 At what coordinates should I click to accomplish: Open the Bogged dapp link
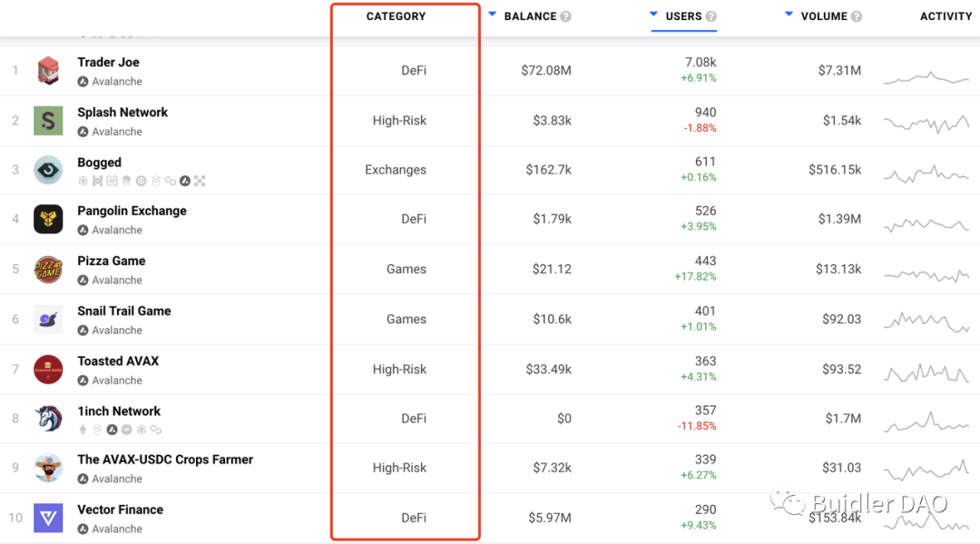[100, 163]
